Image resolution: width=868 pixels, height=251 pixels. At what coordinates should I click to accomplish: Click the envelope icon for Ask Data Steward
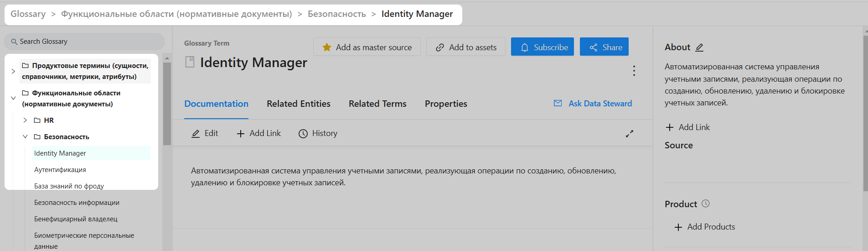coord(558,104)
